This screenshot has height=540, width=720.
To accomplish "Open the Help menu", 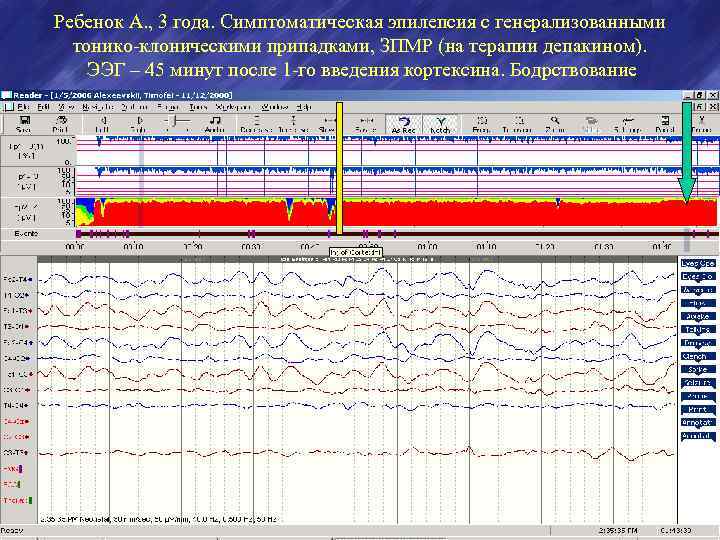I will pyautogui.click(x=304, y=107).
